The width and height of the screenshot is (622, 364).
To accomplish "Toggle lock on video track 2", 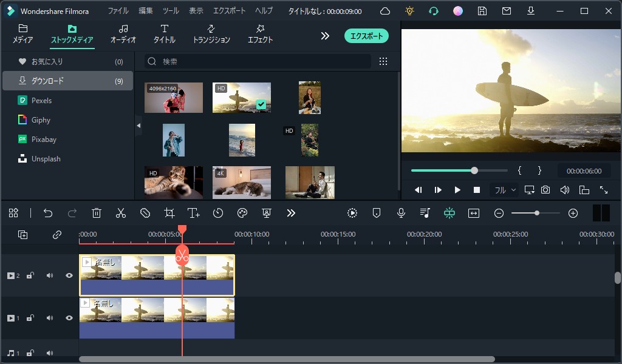I will coord(30,275).
